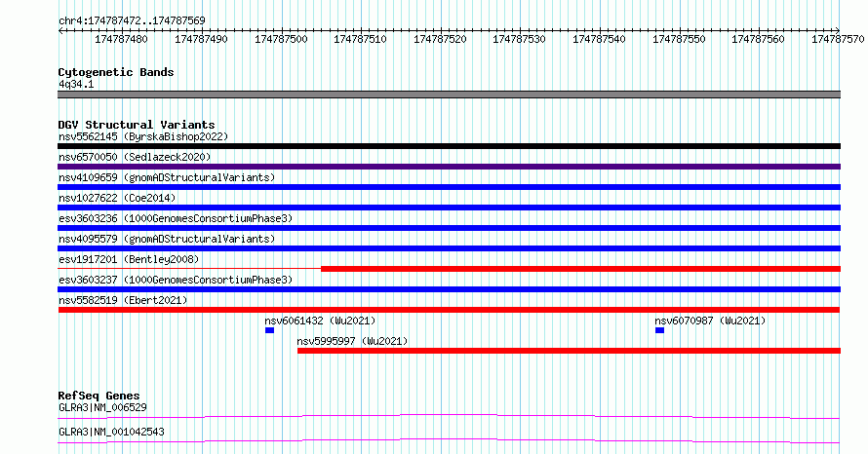868x454 pixels.
Task: Click the 4q34.1 cytogenetic band label
Action: click(76, 84)
